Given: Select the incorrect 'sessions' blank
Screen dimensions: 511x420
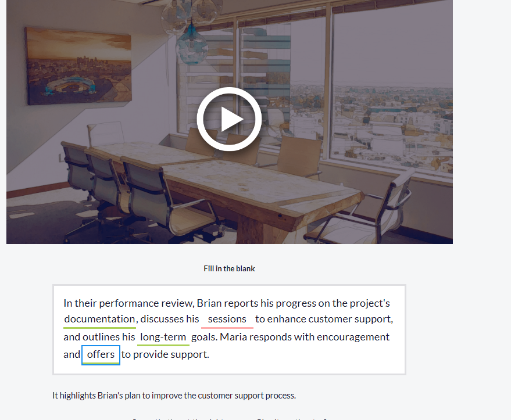Looking at the screenshot, I should coord(227,320).
